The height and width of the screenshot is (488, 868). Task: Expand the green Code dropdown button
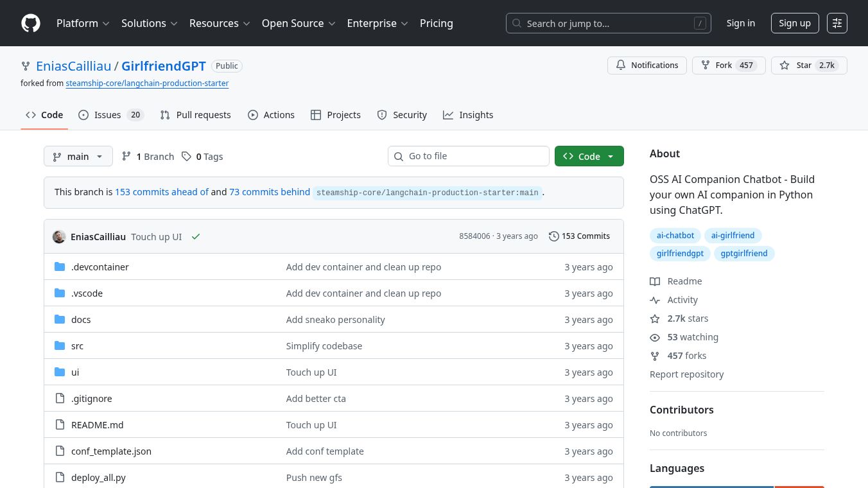[589, 157]
